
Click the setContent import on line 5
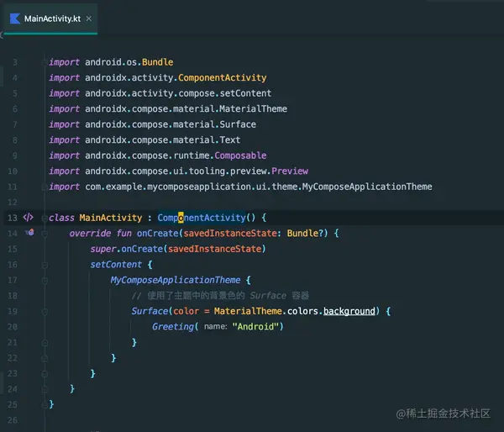245,93
